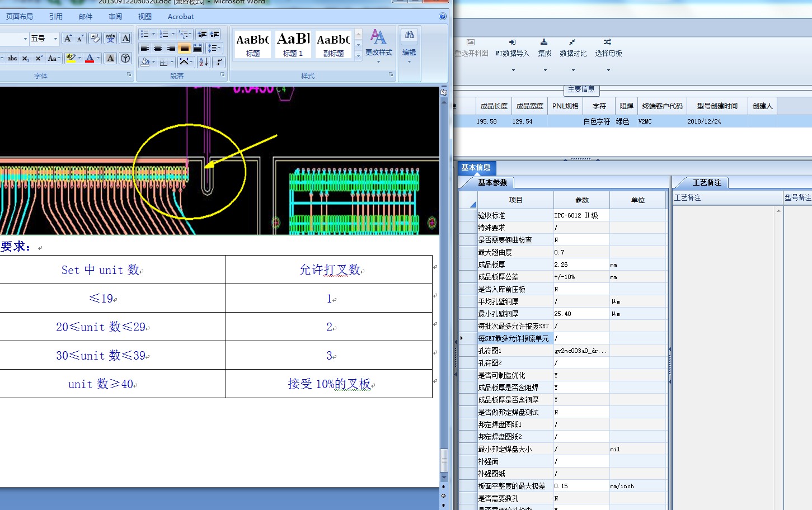Open line spacing options
This screenshot has width=812, height=510.
coord(214,48)
